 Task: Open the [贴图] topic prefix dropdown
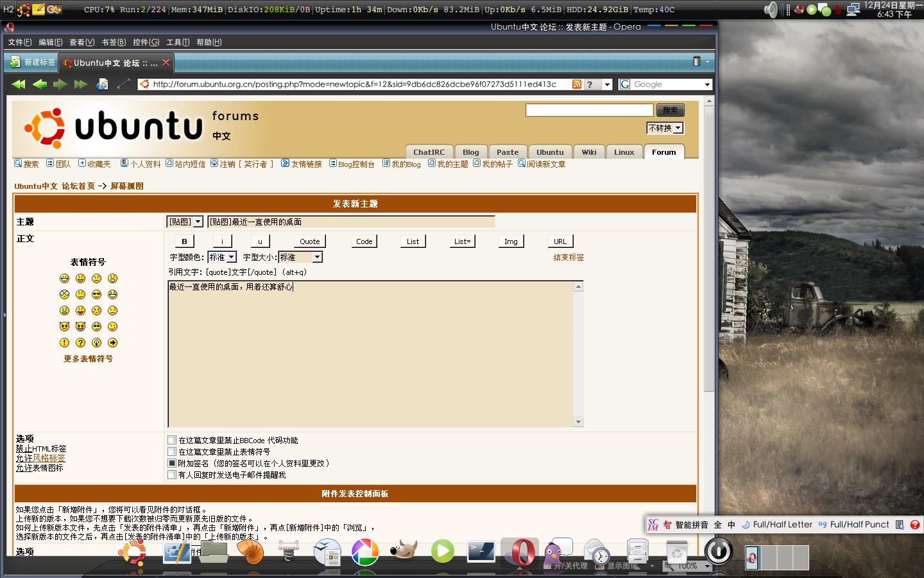point(185,222)
